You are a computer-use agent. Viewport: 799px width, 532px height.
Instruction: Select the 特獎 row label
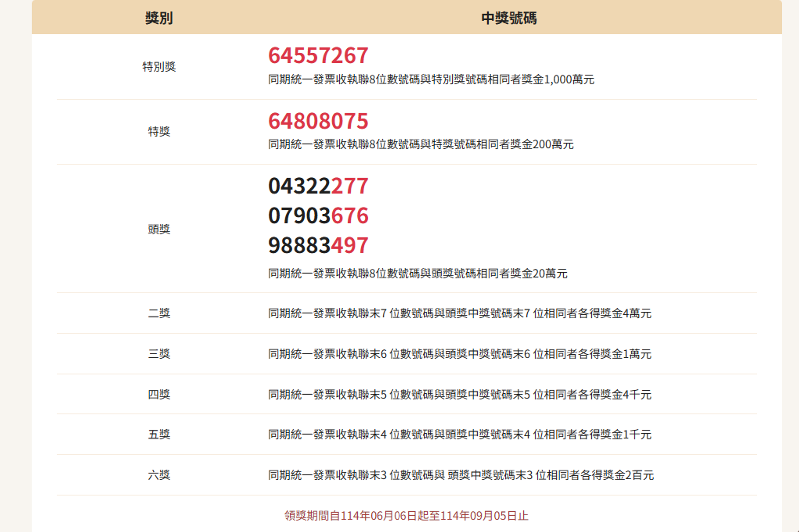tap(159, 132)
